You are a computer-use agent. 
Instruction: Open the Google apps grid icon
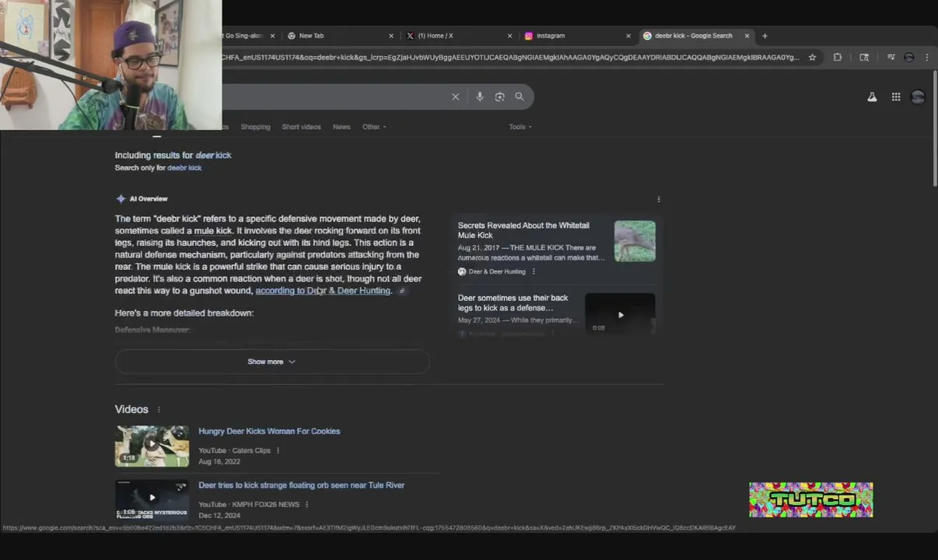point(896,96)
